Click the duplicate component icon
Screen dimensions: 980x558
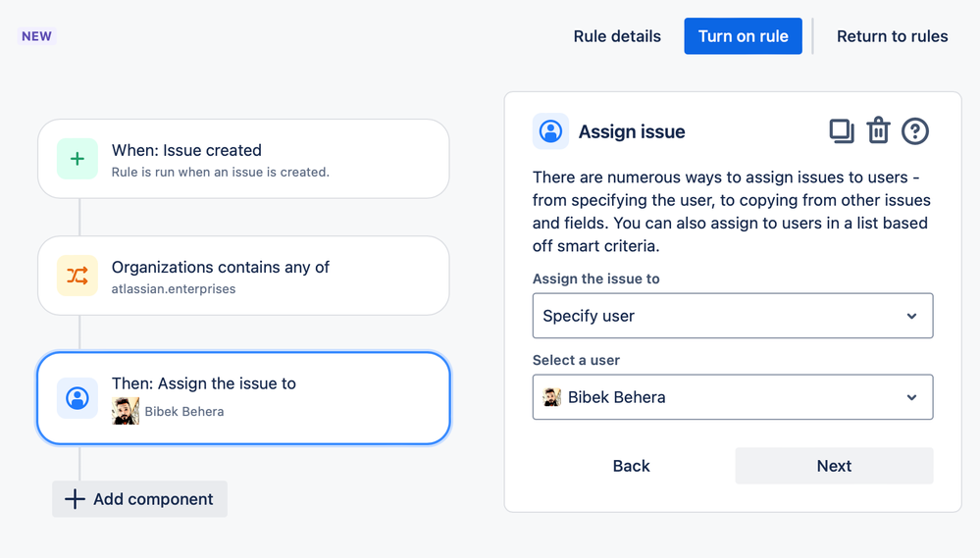pos(841,131)
